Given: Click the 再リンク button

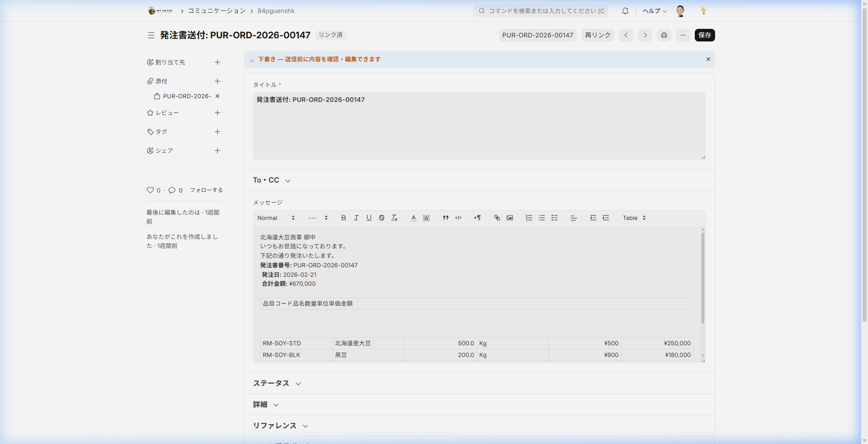Looking at the screenshot, I should (x=597, y=35).
